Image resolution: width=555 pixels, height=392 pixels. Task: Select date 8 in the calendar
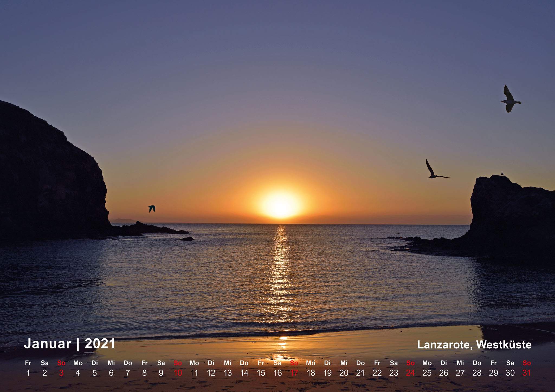[144, 373]
